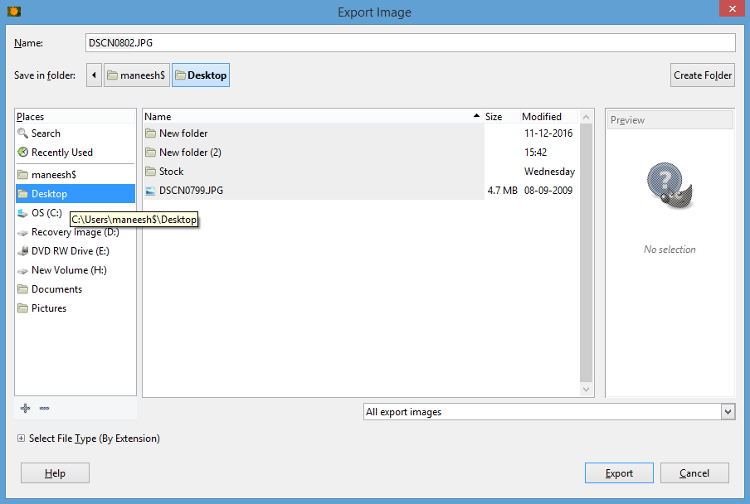Click the 15:42 modified time cell
This screenshot has width=750, height=504.
(x=535, y=153)
